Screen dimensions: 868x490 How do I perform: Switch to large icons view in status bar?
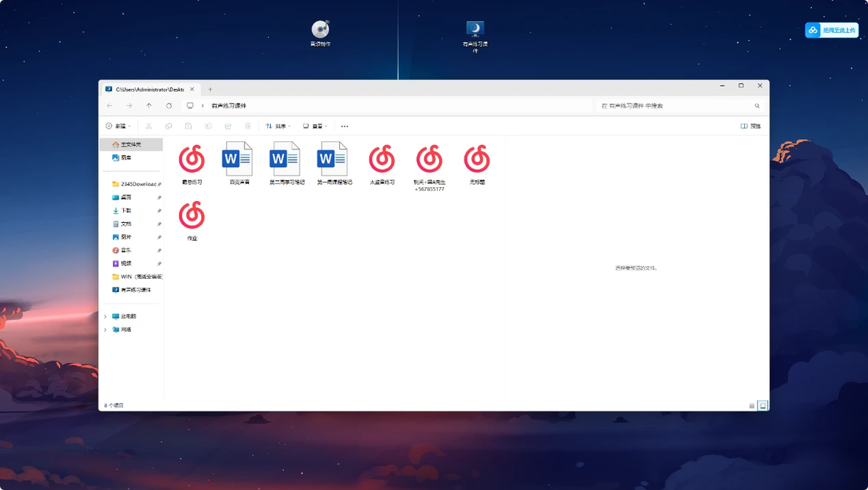pos(762,406)
